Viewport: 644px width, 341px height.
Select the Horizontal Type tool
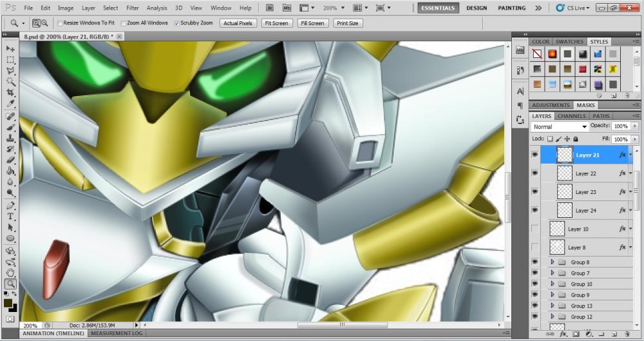pos(10,217)
